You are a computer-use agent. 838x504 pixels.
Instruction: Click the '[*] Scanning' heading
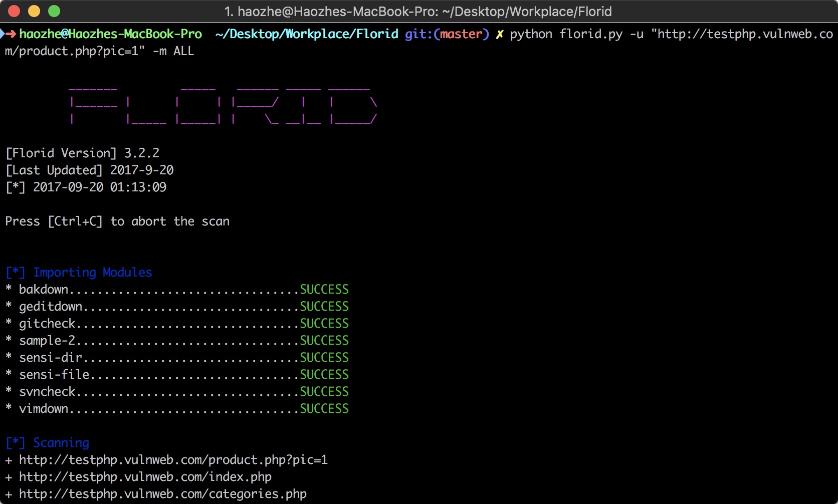click(x=47, y=443)
